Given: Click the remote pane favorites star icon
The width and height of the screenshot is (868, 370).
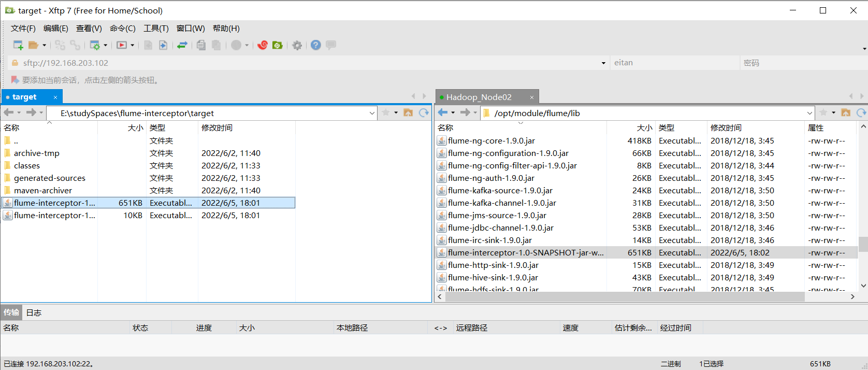Looking at the screenshot, I should pos(823,112).
